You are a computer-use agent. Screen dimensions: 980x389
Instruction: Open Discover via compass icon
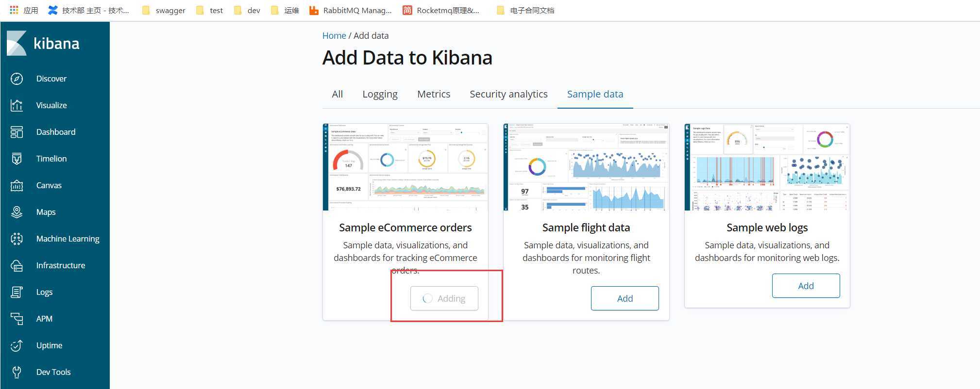[17, 79]
